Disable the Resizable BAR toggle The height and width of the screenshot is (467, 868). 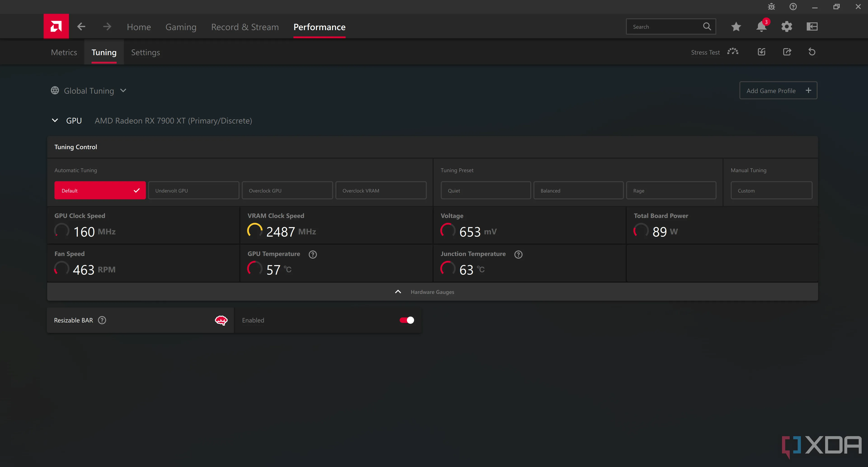(407, 320)
